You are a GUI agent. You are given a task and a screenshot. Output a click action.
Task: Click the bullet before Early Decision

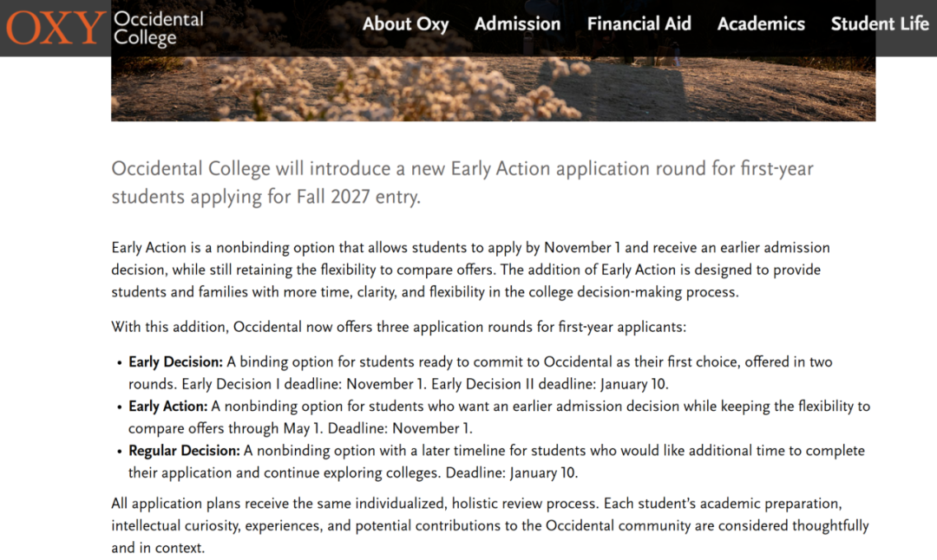pyautogui.click(x=119, y=362)
